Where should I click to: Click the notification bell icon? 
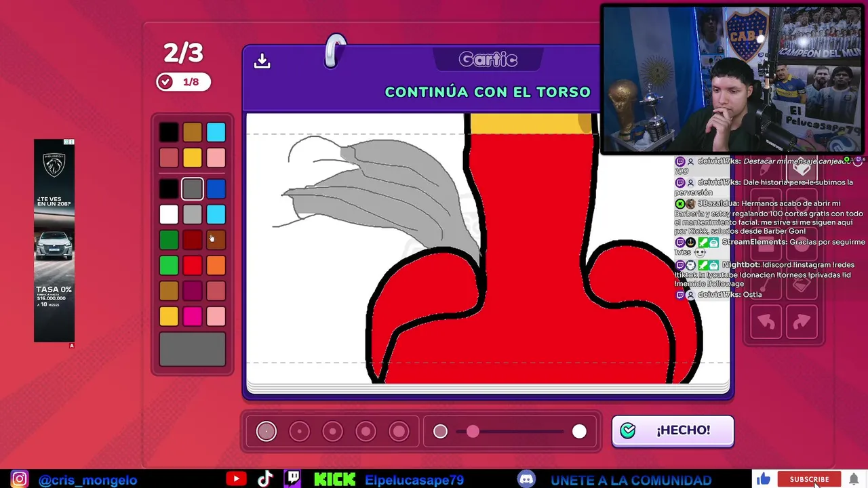pyautogui.click(x=854, y=479)
